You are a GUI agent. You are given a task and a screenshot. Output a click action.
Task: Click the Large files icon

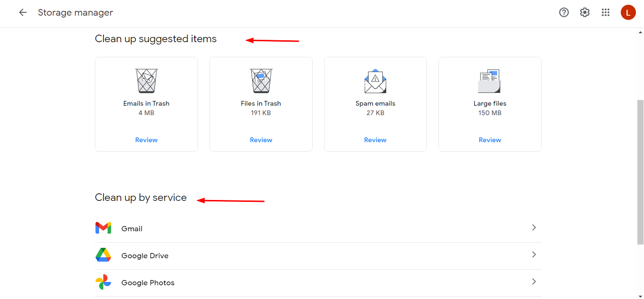tap(490, 81)
